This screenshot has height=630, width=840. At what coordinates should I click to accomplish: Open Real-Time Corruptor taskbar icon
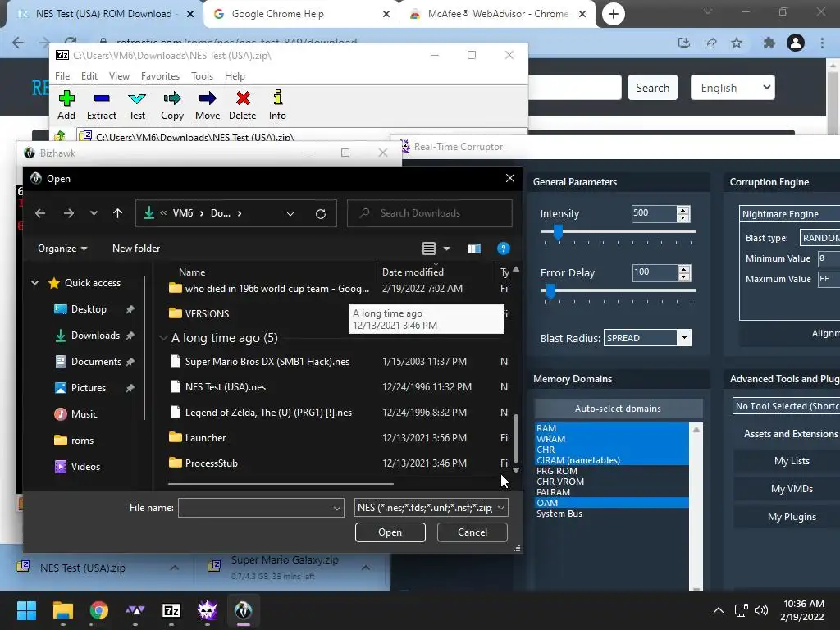pyautogui.click(x=208, y=610)
